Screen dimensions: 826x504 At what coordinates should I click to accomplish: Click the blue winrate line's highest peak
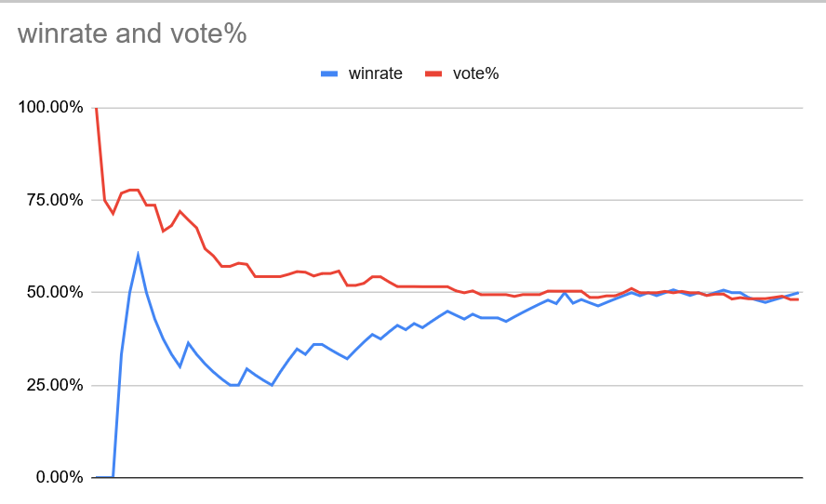(x=138, y=255)
